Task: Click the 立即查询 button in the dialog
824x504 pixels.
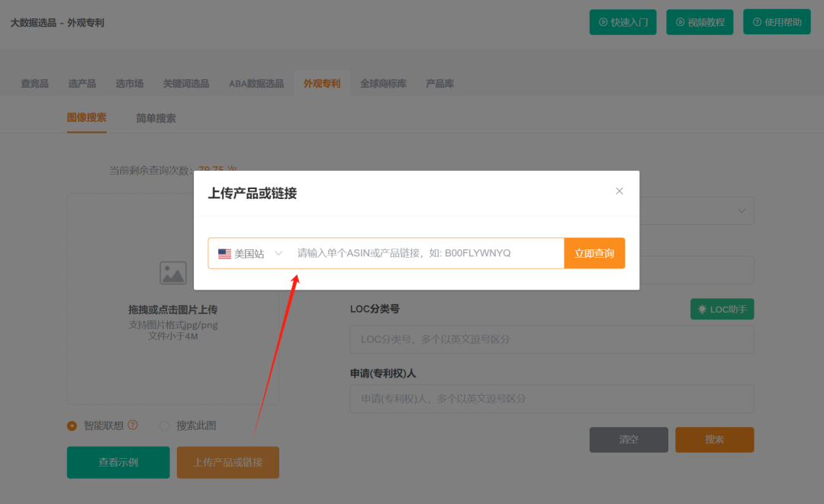Action: click(x=594, y=252)
